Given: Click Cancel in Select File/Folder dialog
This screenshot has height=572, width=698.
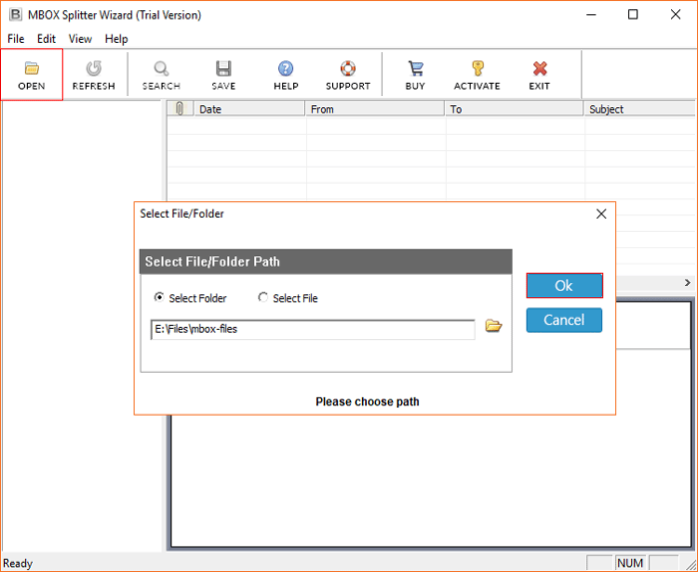Looking at the screenshot, I should pos(564,320).
